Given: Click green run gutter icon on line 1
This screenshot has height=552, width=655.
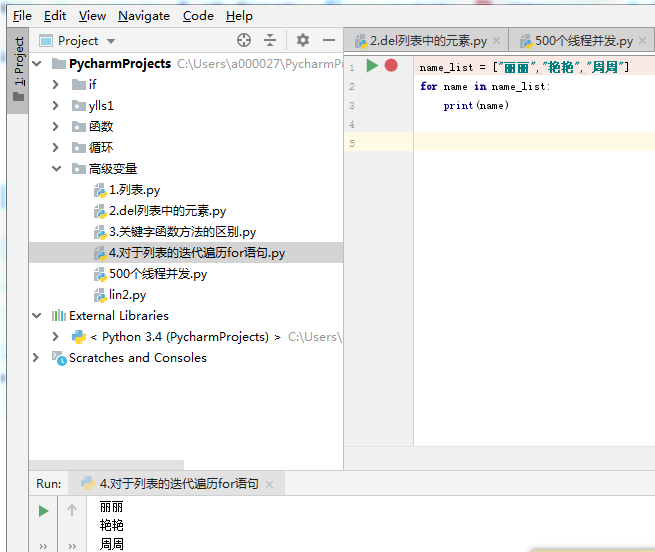Looking at the screenshot, I should click(372, 66).
